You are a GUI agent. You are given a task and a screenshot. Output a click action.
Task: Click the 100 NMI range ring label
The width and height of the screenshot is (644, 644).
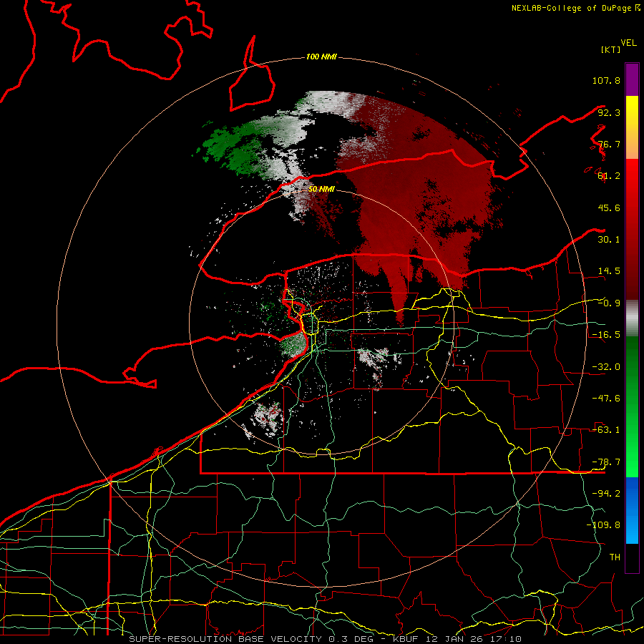click(x=321, y=57)
